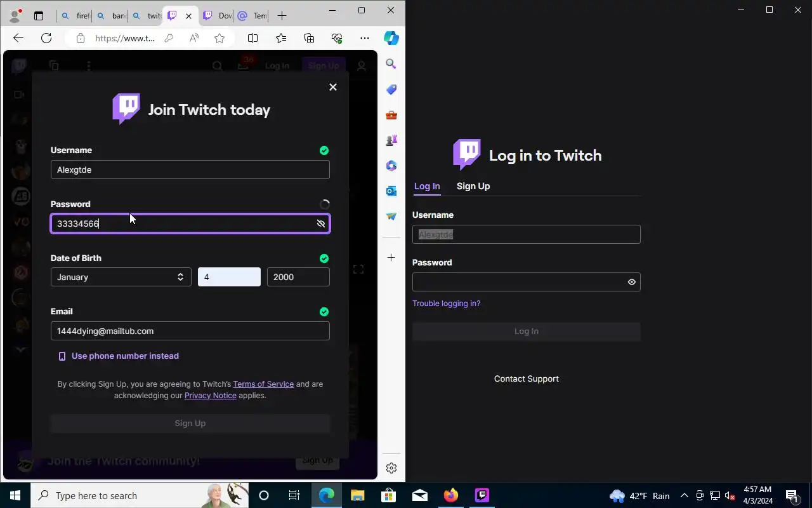The width and height of the screenshot is (812, 508).
Task: Open Edge profile icon
Action: pyautogui.click(x=15, y=15)
